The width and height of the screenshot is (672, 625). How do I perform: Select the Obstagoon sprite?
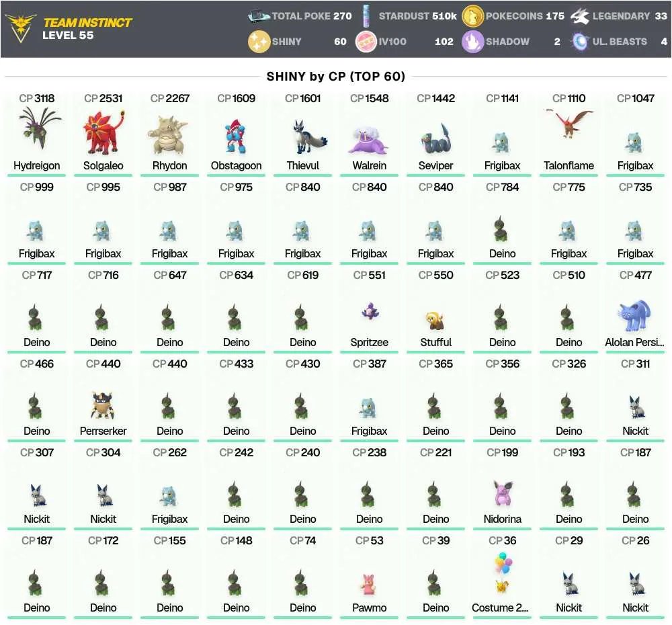pos(235,136)
